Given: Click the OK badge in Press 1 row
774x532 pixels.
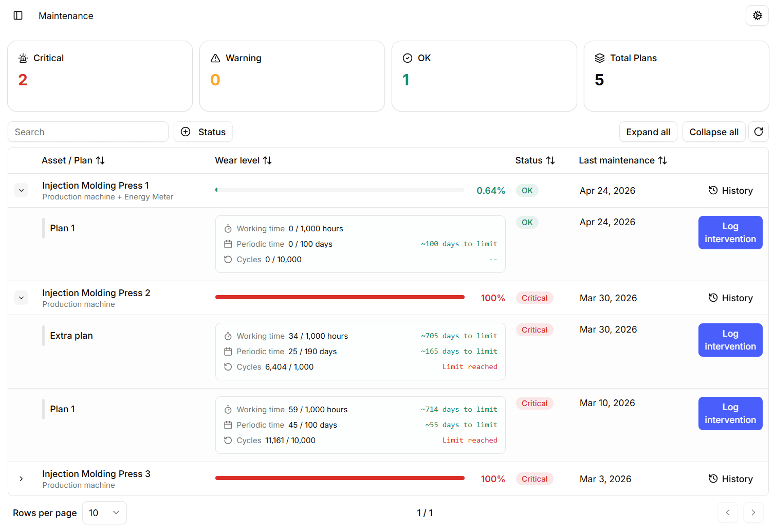Looking at the screenshot, I should click(527, 190).
